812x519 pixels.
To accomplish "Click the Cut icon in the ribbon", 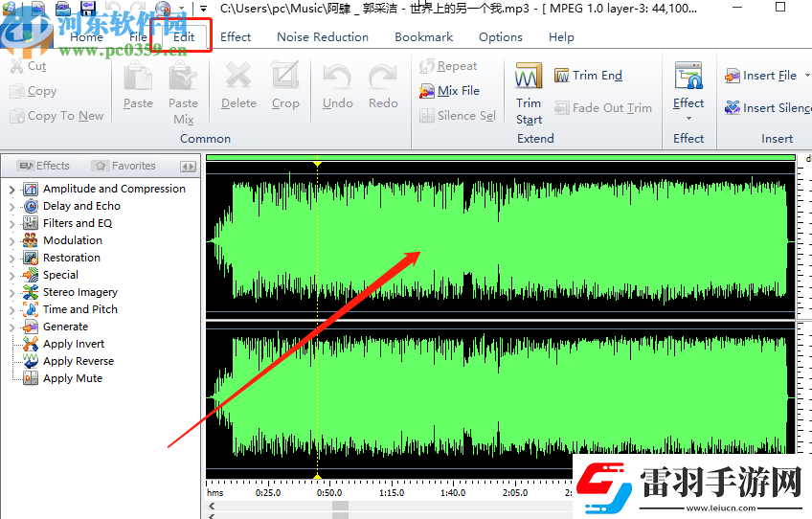I will 16,66.
